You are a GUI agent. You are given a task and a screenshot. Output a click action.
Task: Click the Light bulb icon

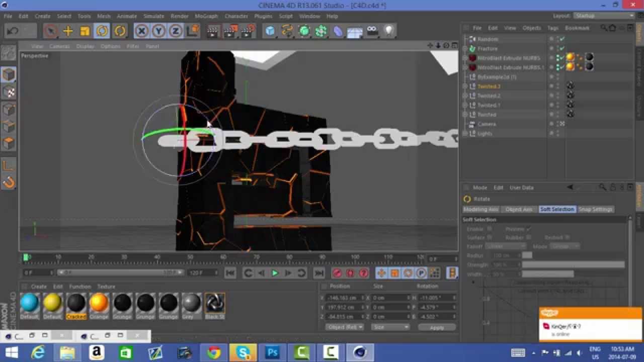[x=389, y=31]
